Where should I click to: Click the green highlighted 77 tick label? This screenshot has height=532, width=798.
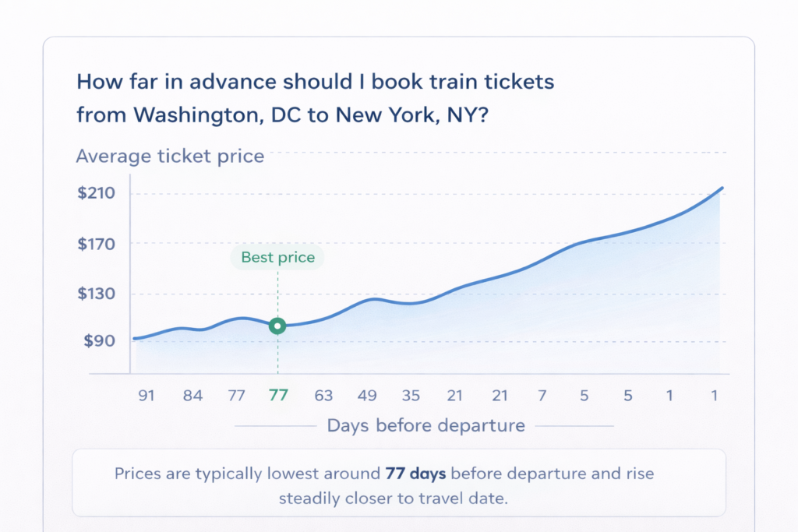pyautogui.click(x=278, y=396)
